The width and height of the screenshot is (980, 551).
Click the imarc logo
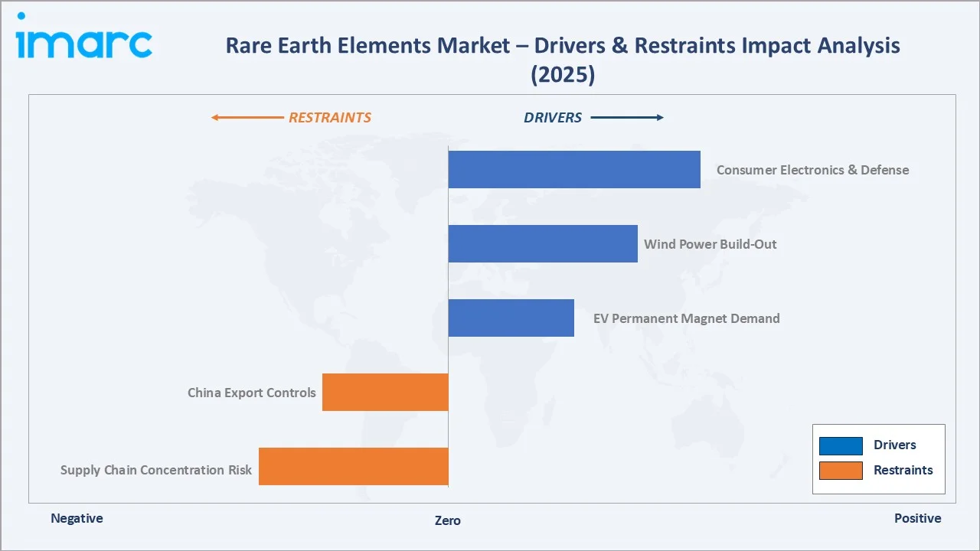(x=84, y=35)
